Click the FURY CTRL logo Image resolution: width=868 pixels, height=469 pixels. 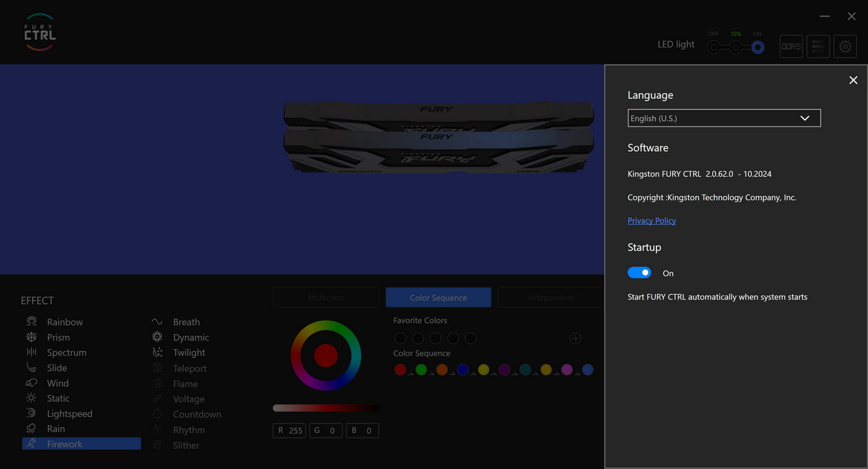point(39,32)
